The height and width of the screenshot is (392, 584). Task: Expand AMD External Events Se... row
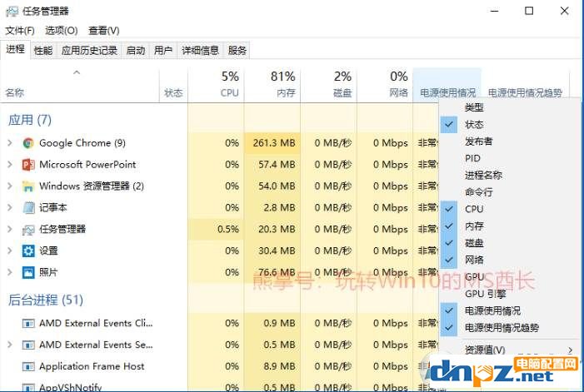pos(10,345)
